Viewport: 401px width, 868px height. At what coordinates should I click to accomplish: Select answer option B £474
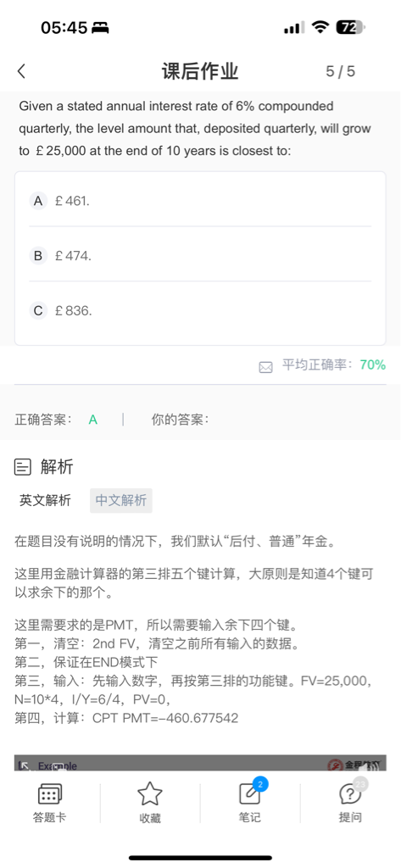pos(200,256)
